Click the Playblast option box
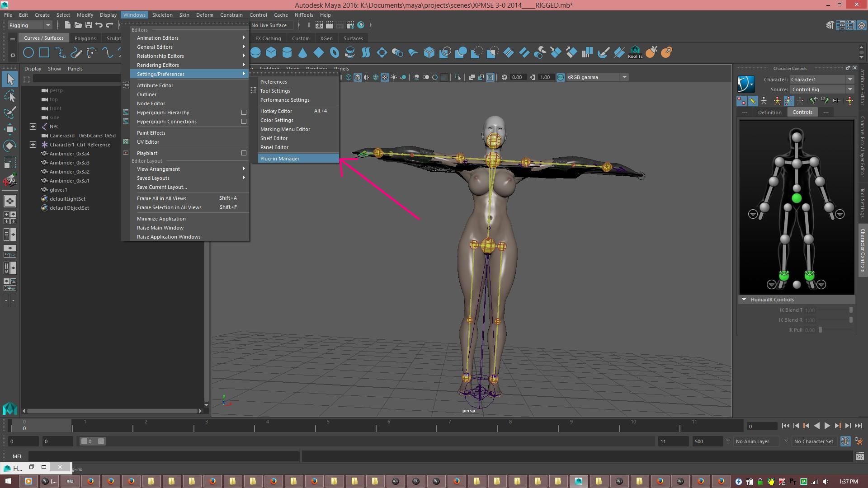The image size is (868, 488). 244,153
